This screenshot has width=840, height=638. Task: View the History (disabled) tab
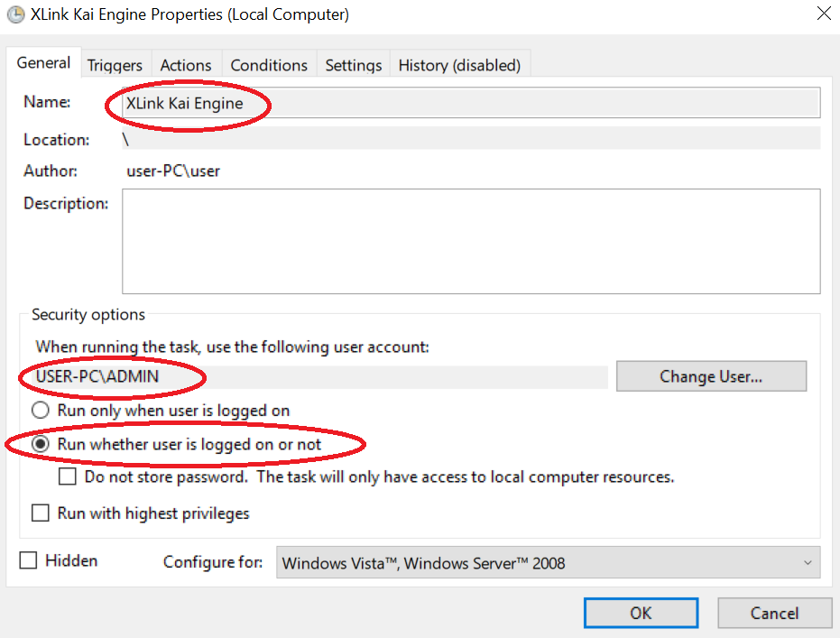pos(459,65)
